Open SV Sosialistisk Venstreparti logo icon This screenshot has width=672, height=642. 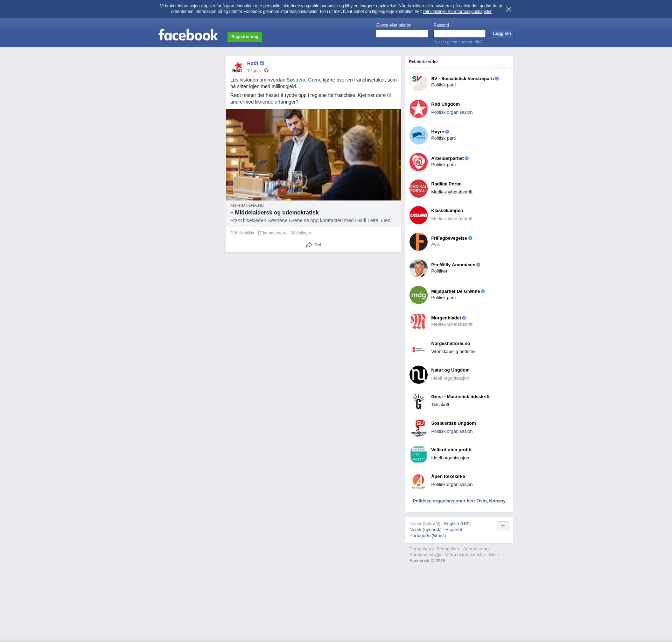(418, 82)
